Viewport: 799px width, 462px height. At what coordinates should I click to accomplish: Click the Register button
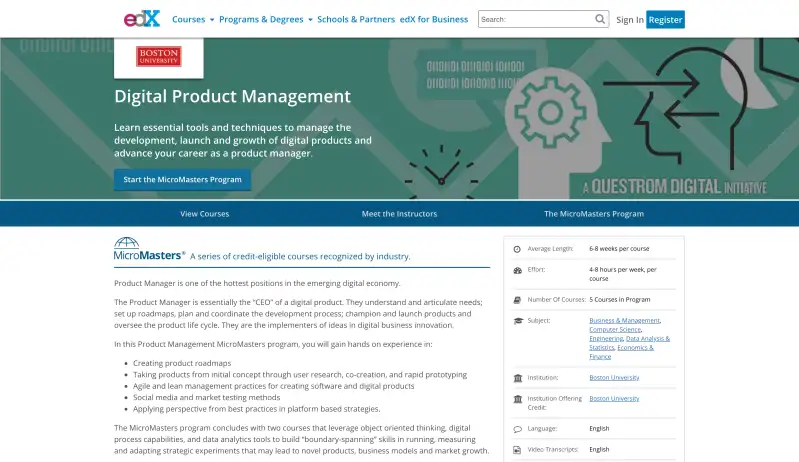point(665,19)
